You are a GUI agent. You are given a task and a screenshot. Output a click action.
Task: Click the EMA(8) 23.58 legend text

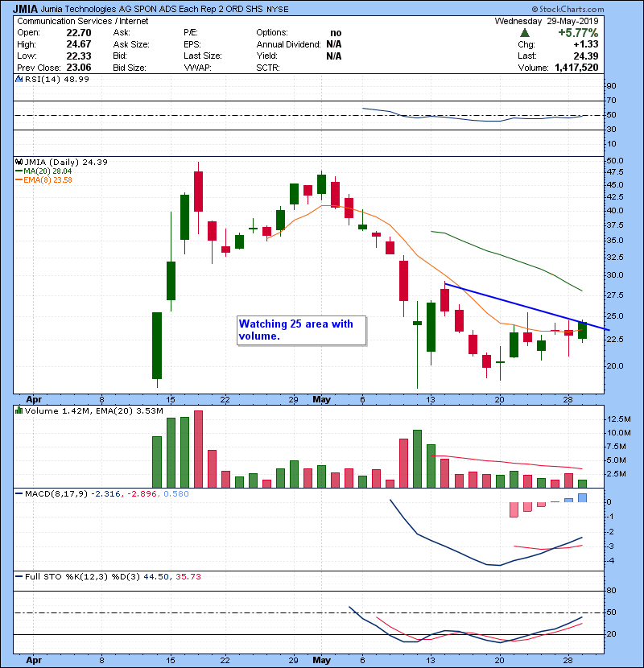[x=47, y=179]
